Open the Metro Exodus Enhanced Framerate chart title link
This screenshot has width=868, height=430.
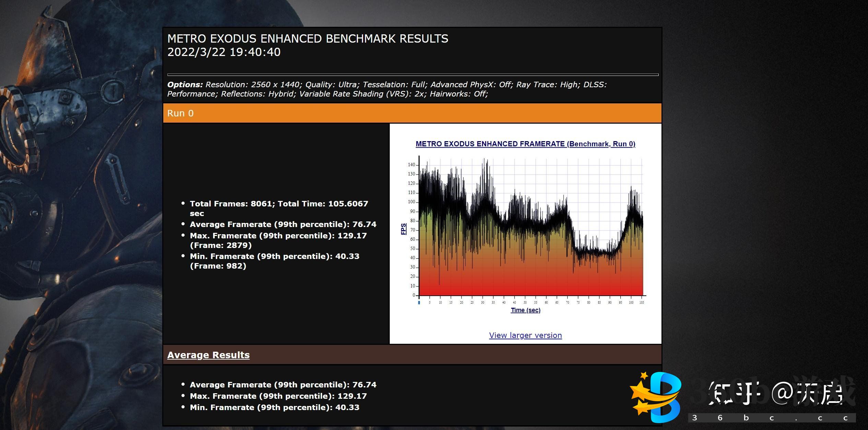tap(525, 144)
